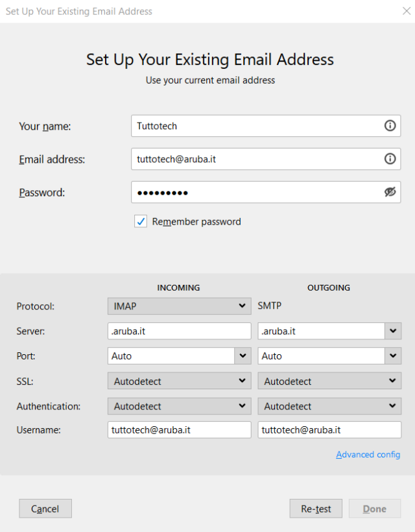Viewport: 415px width, 532px height.
Task: Focus the Email address field
Action: 256,159
